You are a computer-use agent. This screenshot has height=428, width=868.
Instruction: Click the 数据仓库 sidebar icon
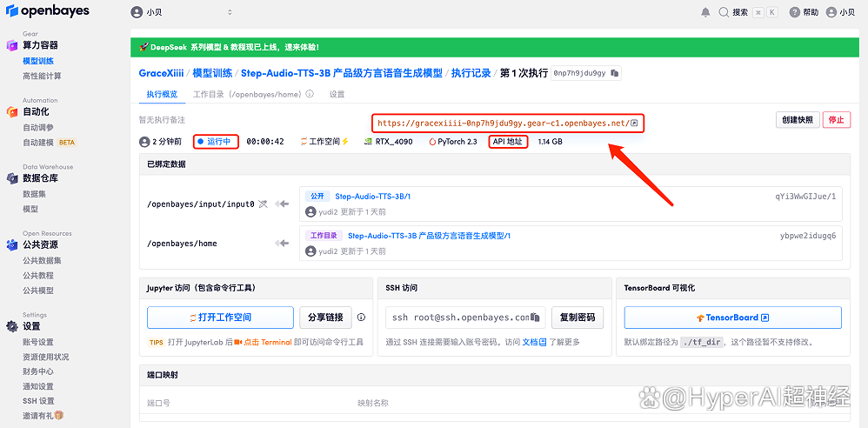tap(12, 178)
